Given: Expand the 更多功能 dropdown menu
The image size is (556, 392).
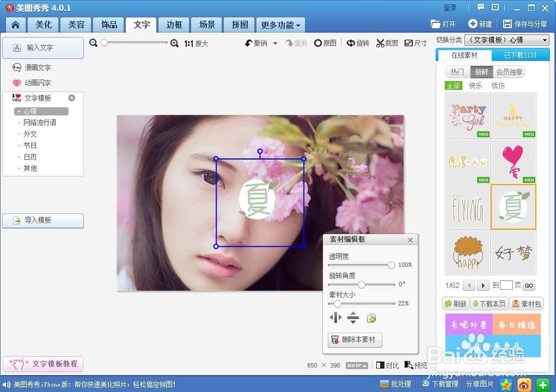Looking at the screenshot, I should [280, 25].
